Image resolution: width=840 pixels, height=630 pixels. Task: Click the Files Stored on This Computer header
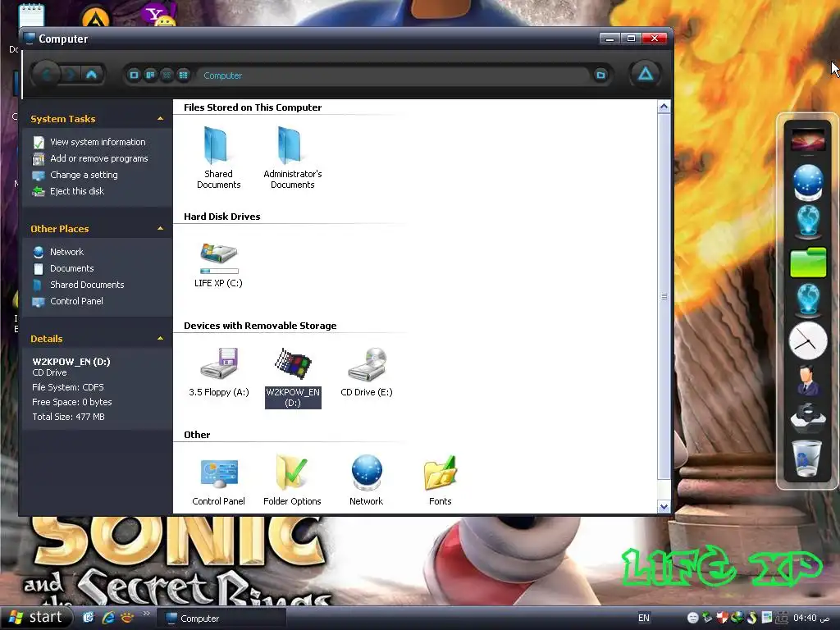coord(253,107)
